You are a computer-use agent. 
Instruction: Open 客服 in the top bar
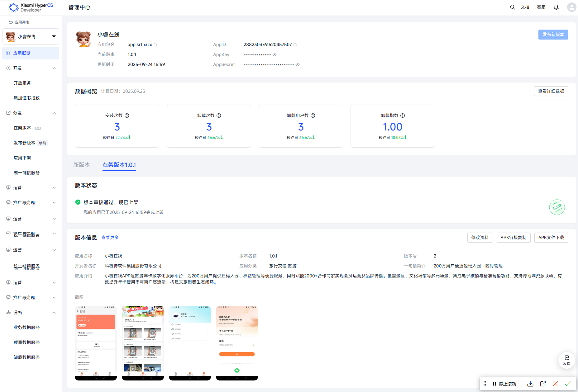pyautogui.click(x=541, y=7)
